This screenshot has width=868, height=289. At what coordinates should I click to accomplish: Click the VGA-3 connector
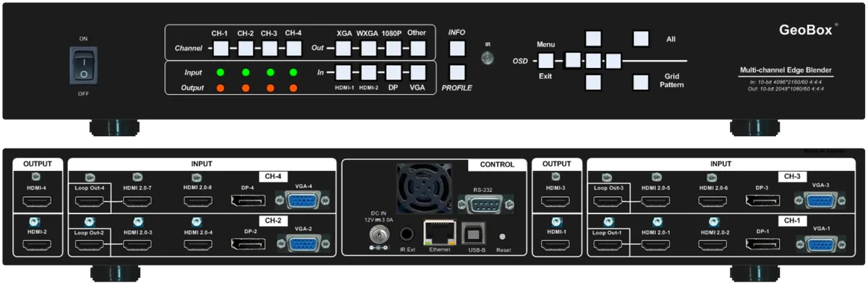(820, 201)
